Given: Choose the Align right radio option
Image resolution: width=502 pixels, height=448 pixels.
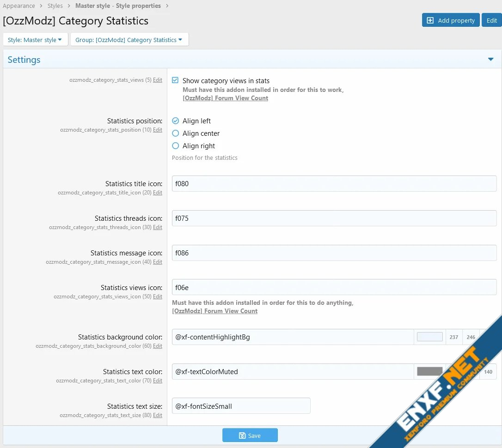Looking at the screenshot, I should [x=175, y=146].
